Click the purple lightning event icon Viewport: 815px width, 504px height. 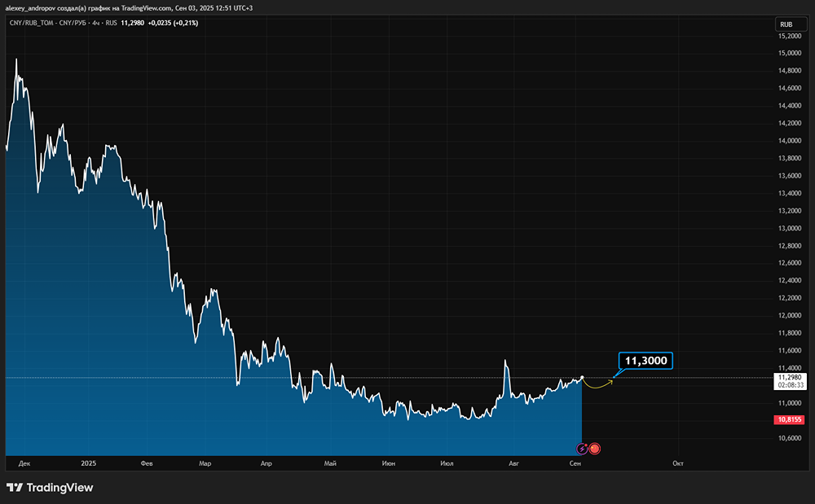coord(582,449)
